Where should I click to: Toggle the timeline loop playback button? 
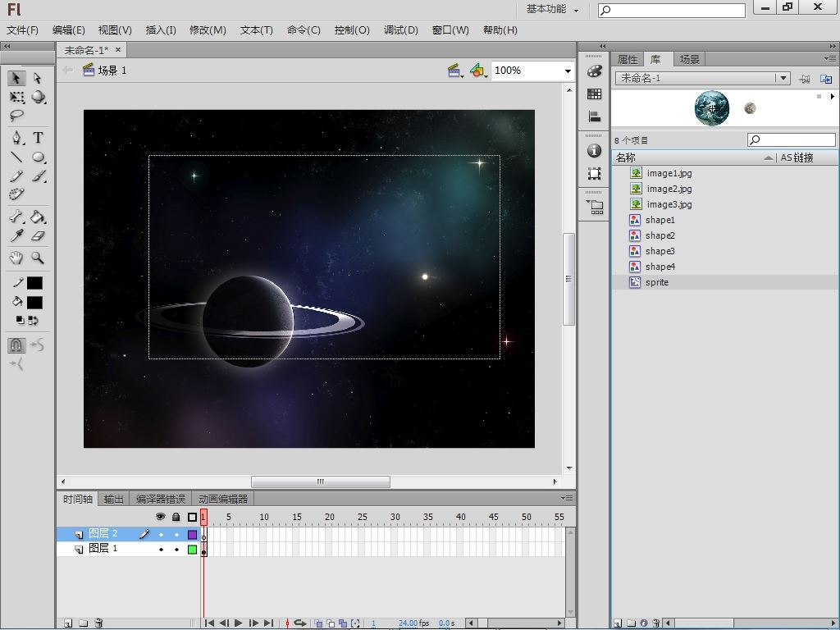pos(300,623)
